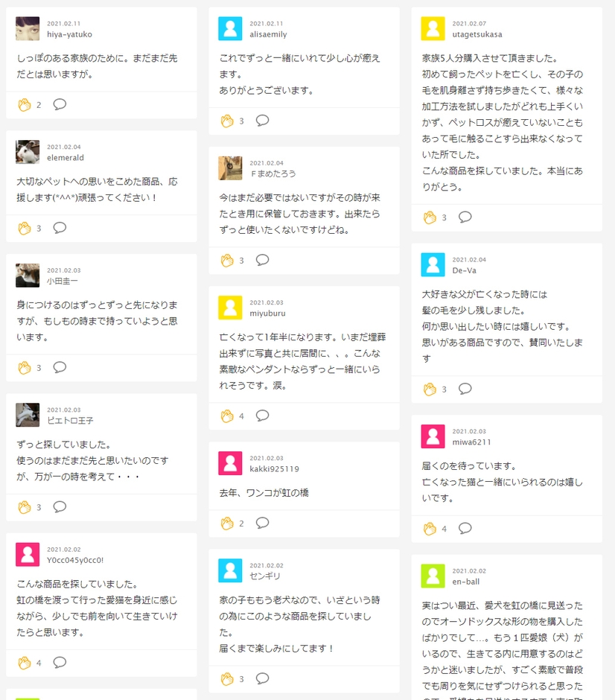Open utagetsukasa's username link
The image size is (615, 700).
[477, 34]
